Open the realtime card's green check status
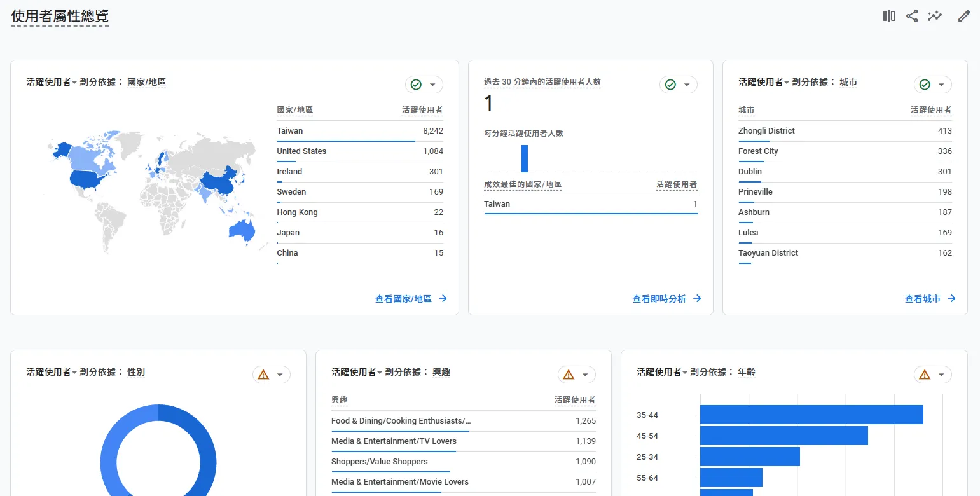 click(x=670, y=85)
